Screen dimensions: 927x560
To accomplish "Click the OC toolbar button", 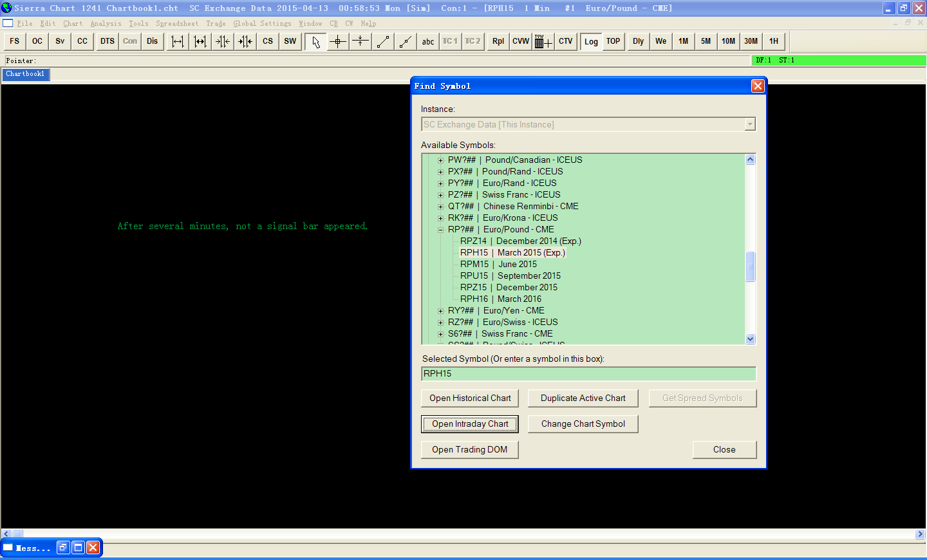I will 37,41.
